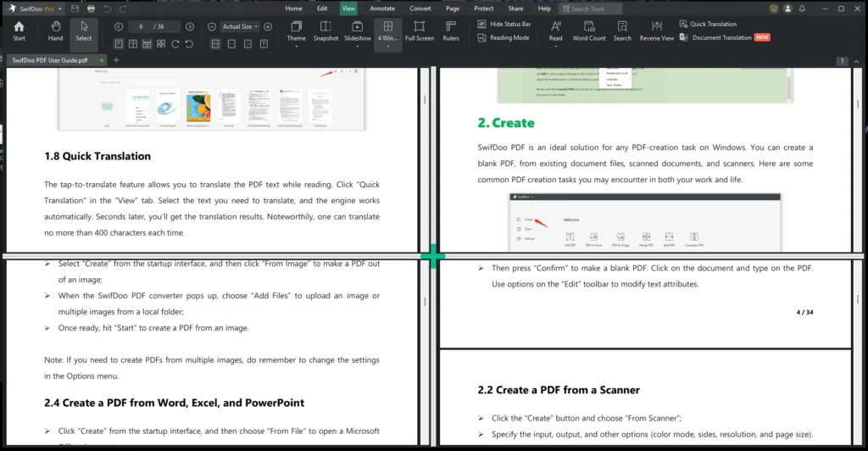The width and height of the screenshot is (868, 451).
Task: Click the tab count '1' badge
Action: tap(842, 61)
